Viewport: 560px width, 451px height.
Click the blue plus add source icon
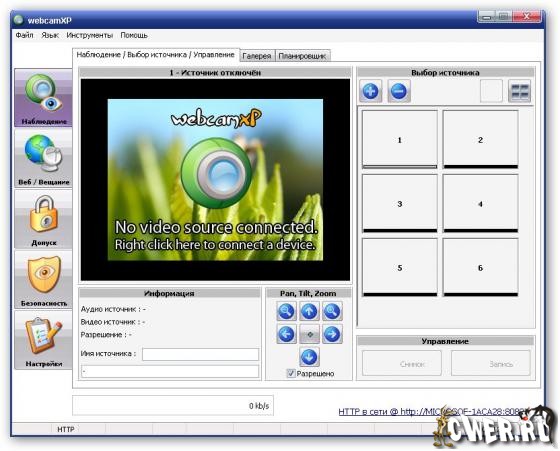370,91
